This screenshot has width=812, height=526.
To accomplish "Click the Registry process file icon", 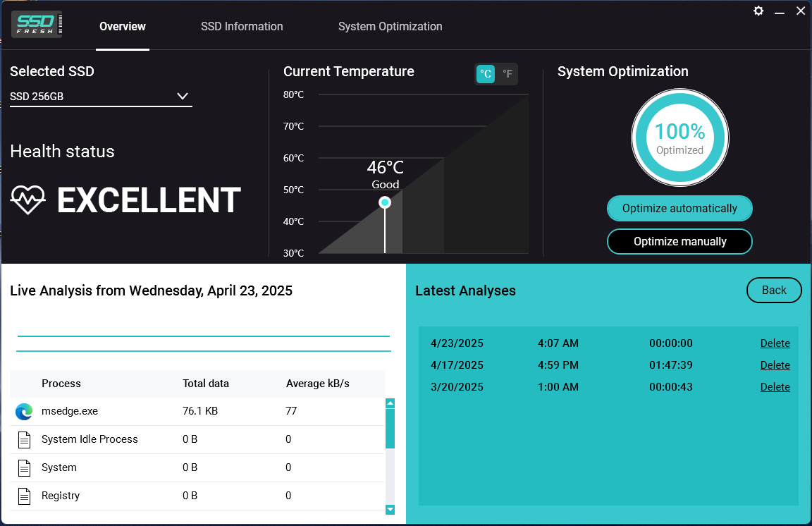I will pyautogui.click(x=25, y=496).
